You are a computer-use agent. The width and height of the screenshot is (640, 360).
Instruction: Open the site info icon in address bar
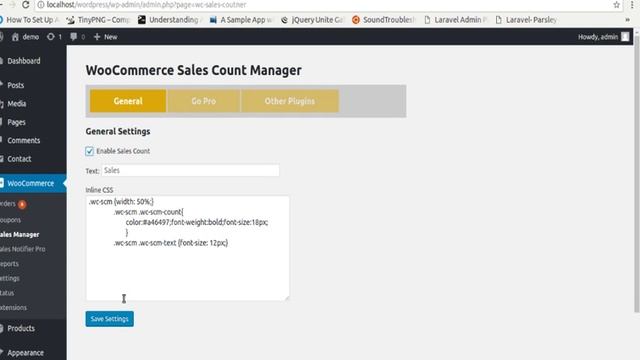click(x=41, y=5)
